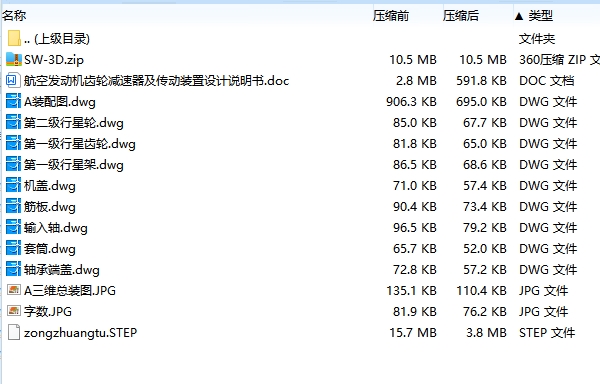Click the SW-3D.zip archive icon

[14, 59]
